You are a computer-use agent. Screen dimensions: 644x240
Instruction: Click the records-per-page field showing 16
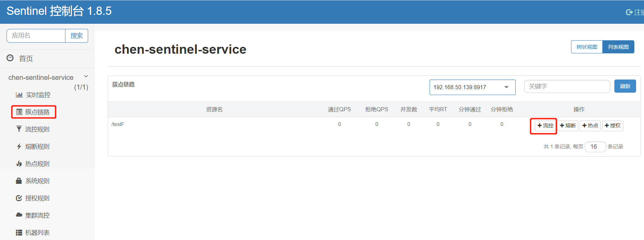pyautogui.click(x=595, y=147)
